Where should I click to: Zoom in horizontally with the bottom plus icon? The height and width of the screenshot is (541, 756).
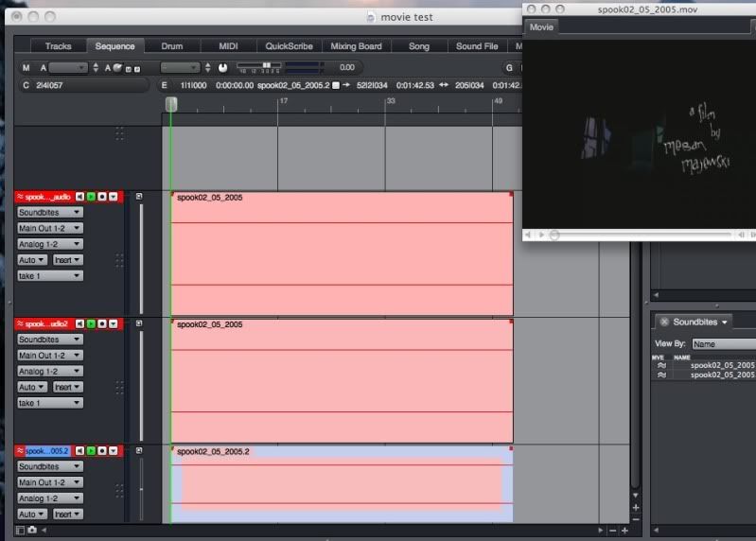(624, 531)
